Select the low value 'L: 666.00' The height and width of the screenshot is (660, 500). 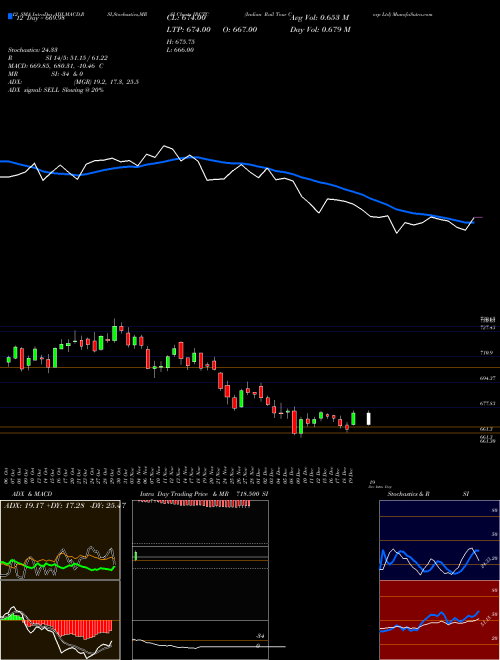pos(181,50)
